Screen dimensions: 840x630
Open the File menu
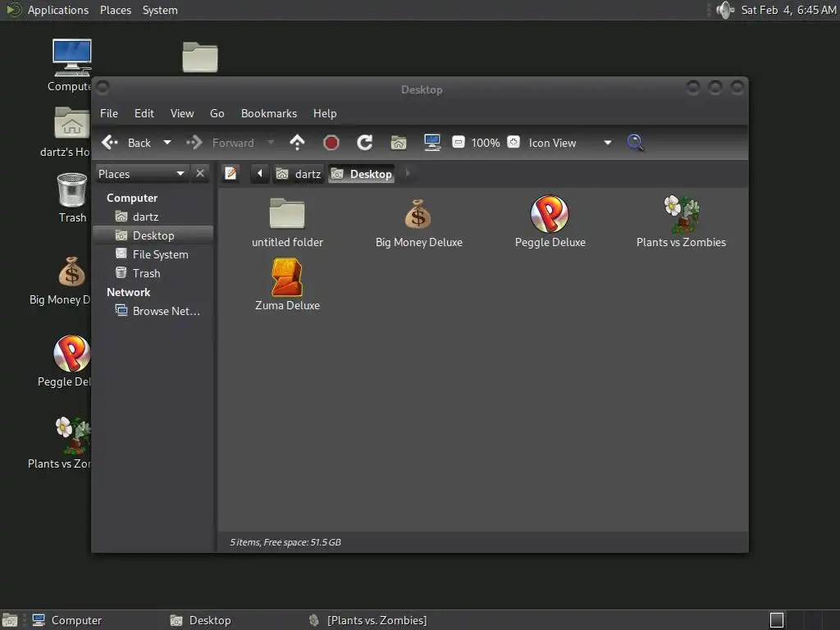coord(109,113)
